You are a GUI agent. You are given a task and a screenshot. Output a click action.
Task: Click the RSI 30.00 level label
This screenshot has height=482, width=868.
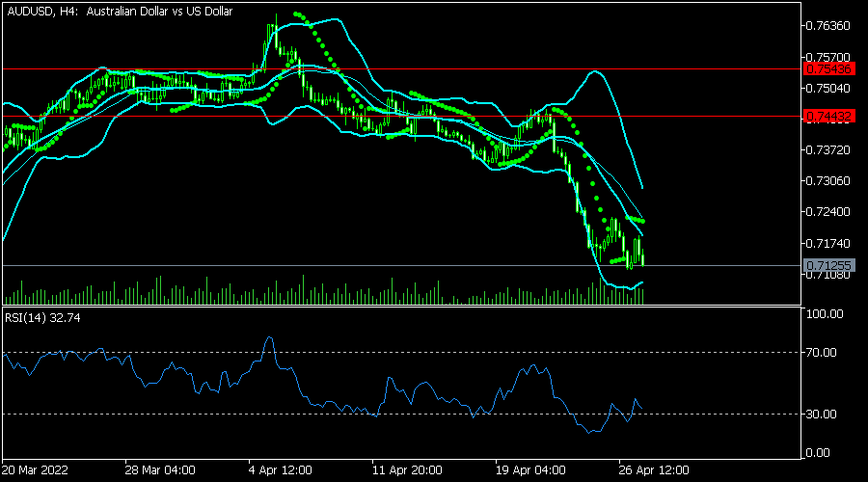(822, 414)
